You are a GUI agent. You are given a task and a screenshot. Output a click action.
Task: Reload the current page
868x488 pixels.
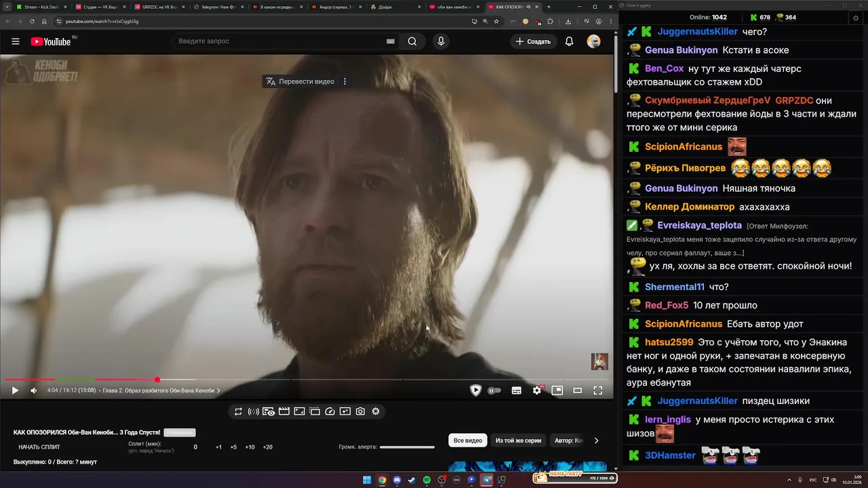pyautogui.click(x=31, y=21)
